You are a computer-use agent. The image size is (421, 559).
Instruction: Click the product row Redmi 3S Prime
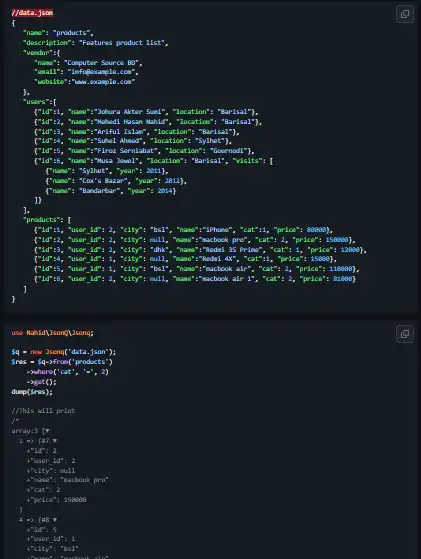[x=200, y=250]
